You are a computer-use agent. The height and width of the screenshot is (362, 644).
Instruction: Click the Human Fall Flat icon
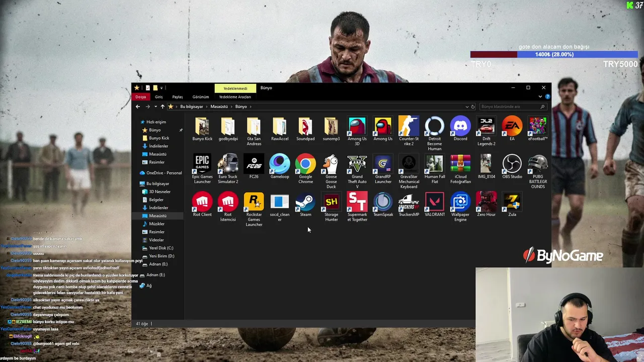coord(435,169)
